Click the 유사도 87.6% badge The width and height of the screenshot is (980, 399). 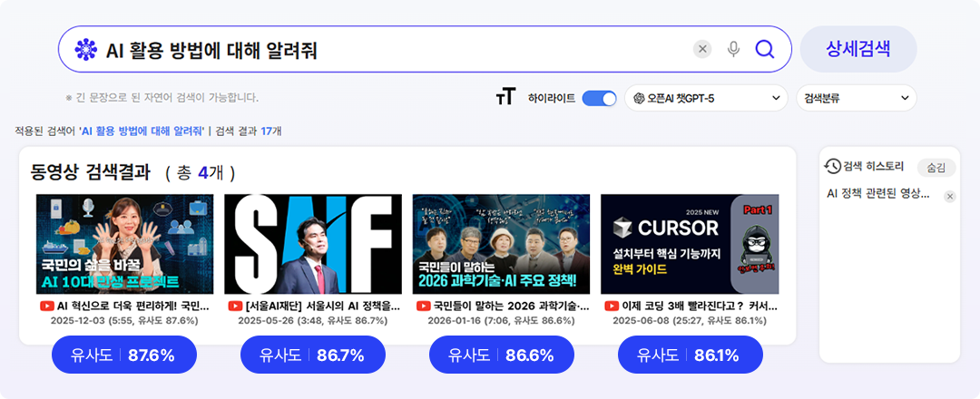click(x=124, y=355)
